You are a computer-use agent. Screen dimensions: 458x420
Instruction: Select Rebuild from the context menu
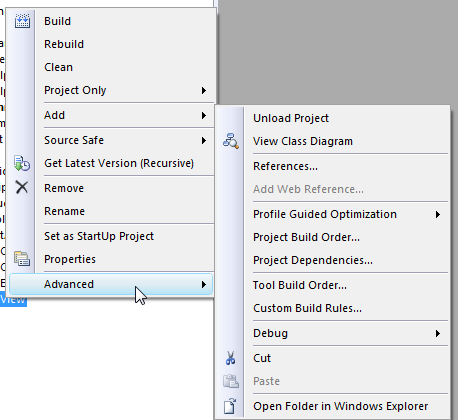tap(64, 44)
